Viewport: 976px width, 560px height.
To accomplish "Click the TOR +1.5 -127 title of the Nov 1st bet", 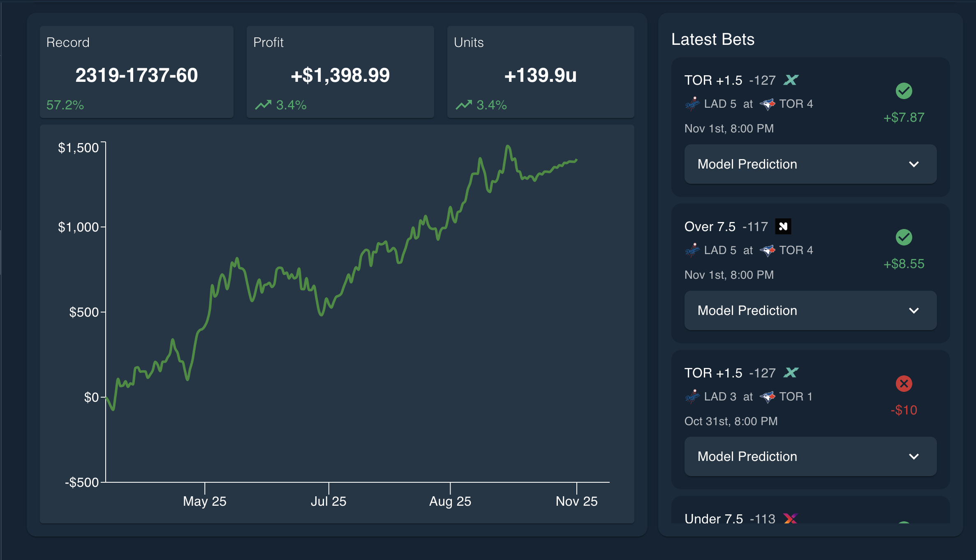I will click(730, 80).
